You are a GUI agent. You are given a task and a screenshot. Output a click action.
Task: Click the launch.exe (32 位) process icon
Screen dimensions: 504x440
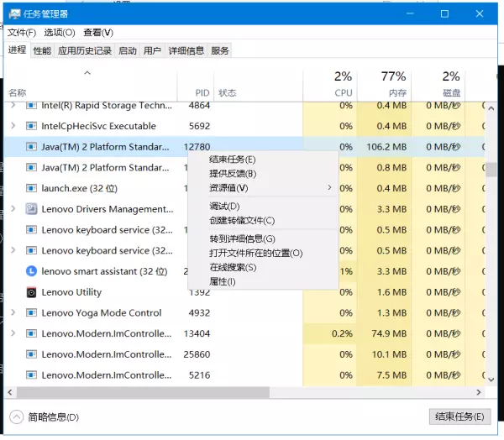(31, 188)
